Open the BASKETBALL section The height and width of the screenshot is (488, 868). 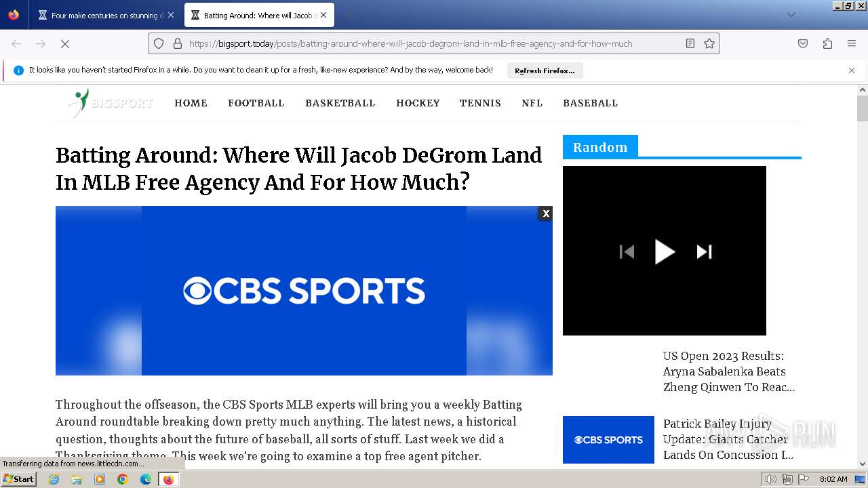(340, 103)
